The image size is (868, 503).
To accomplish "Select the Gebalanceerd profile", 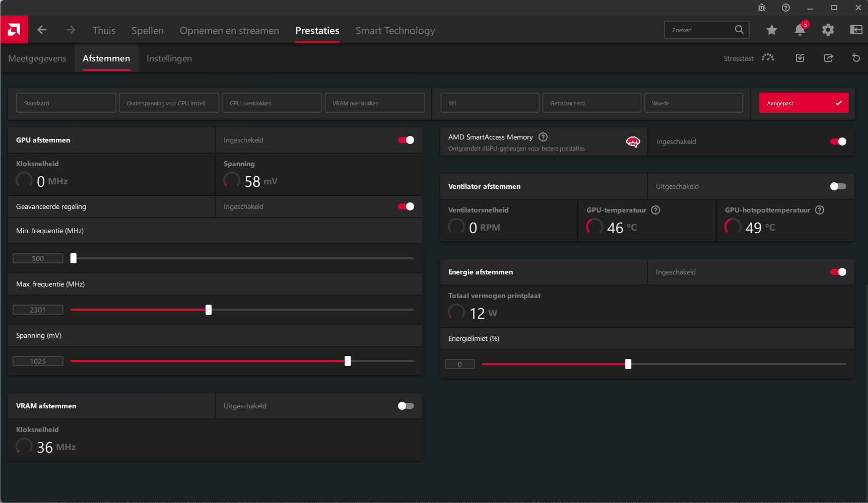I will 591,103.
